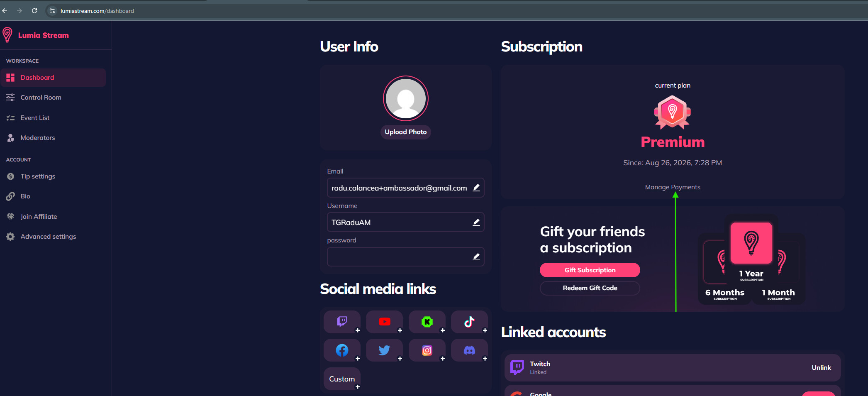This screenshot has width=868, height=396.
Task: Add an Instagram social media link
Action: coord(427,350)
